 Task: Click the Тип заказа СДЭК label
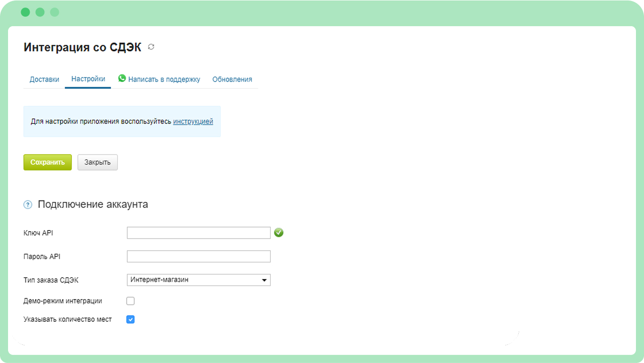(x=51, y=280)
